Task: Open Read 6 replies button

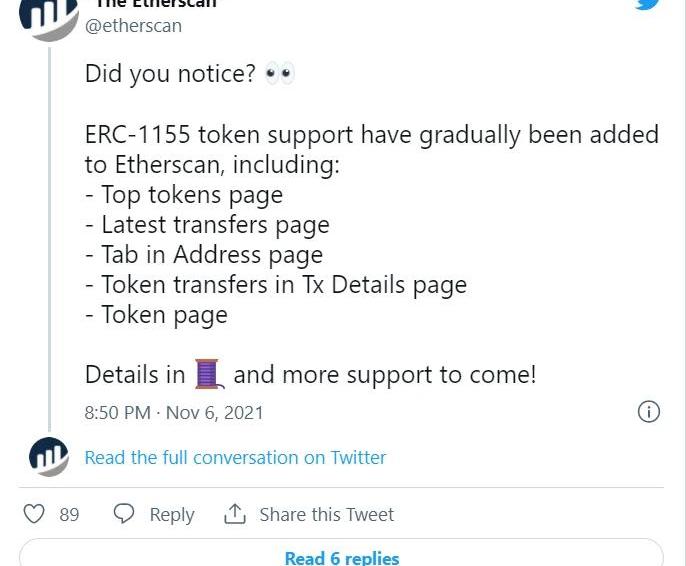Action: pyautogui.click(x=341, y=555)
